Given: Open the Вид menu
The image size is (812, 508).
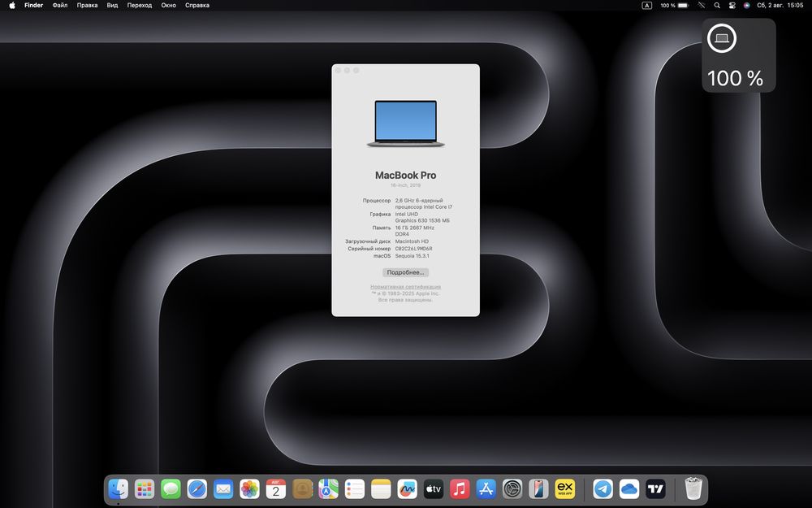Looking at the screenshot, I should point(112,5).
